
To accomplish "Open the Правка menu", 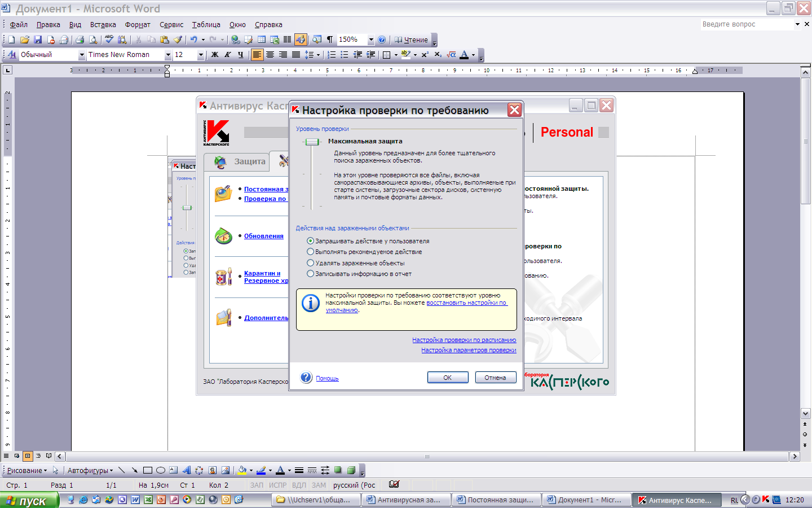I will pos(48,24).
